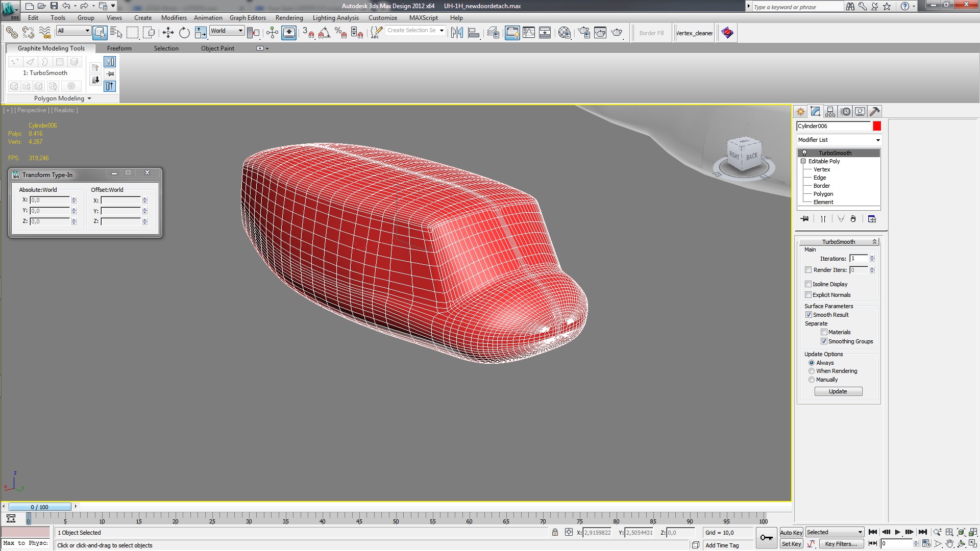This screenshot has width=980, height=551.
Task: Select the Move transform tool
Action: (x=168, y=33)
